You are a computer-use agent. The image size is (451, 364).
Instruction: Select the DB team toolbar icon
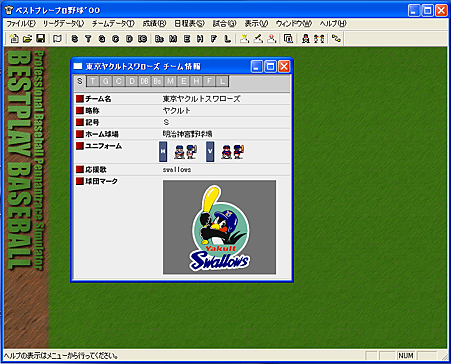pos(143,39)
